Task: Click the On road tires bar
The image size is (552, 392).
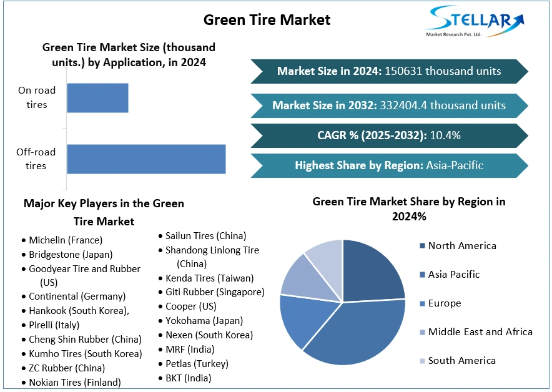Action: click(x=97, y=98)
